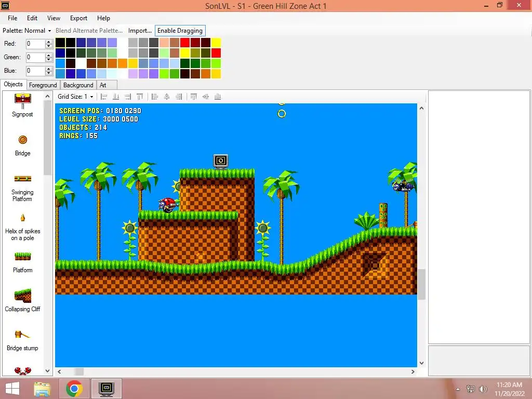The width and height of the screenshot is (532, 399).
Task: Decrease the Red value with down arrow
Action: (49, 46)
